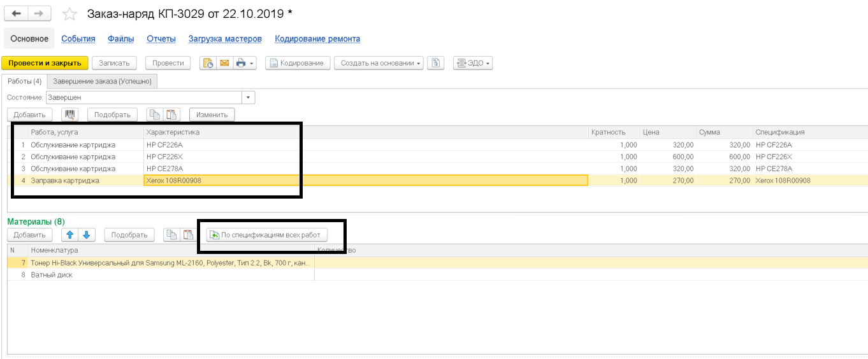Viewport: 868px width, 359px height.
Task: Click document icon next to Создать на основании
Action: (435, 63)
